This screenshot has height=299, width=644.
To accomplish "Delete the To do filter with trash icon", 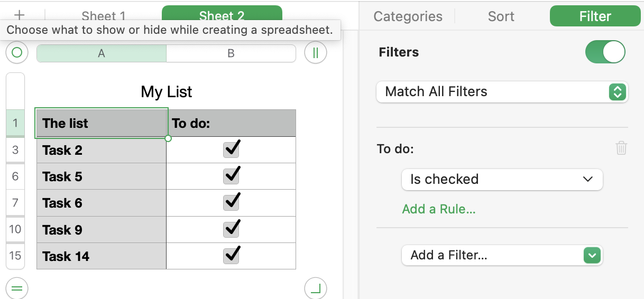I will pyautogui.click(x=621, y=148).
